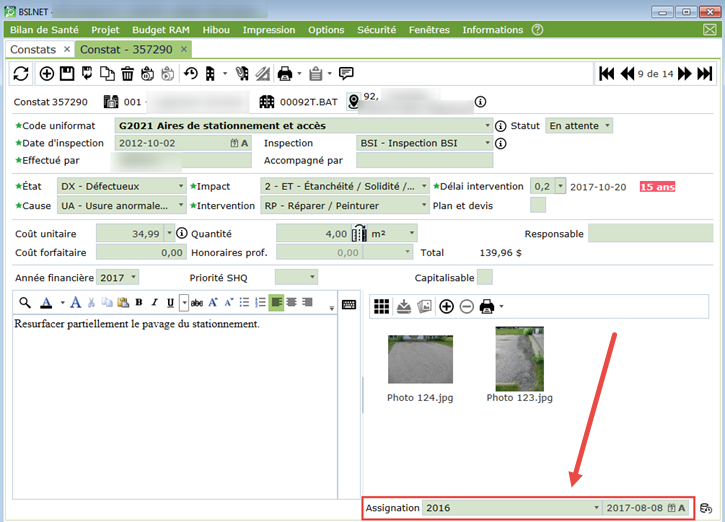
Task: Add a photo with the plus icon
Action: pos(446,306)
